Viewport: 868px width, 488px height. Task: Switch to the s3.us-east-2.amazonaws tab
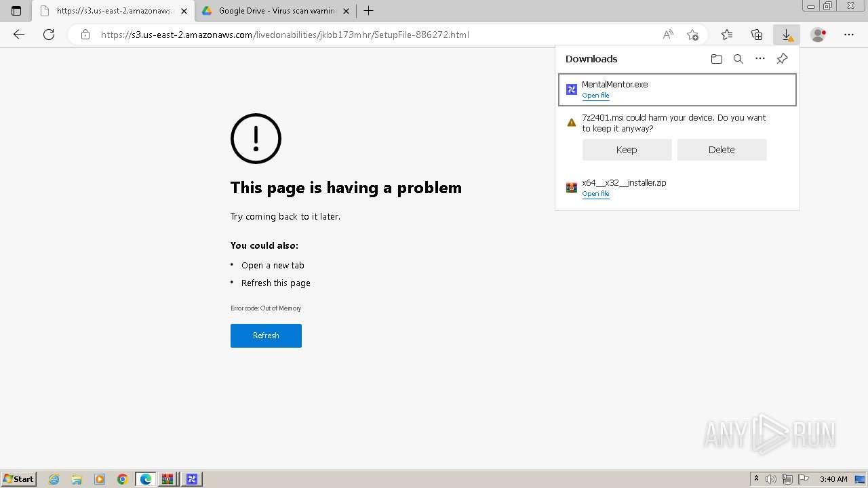113,11
